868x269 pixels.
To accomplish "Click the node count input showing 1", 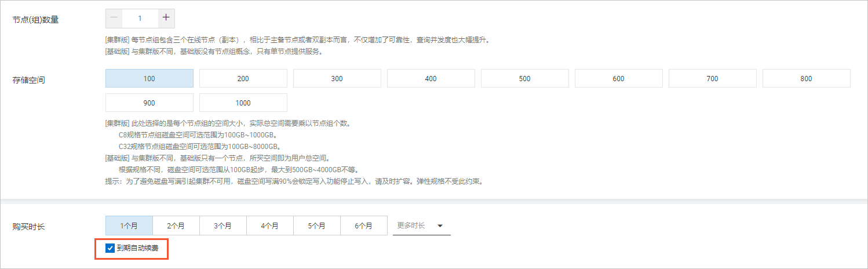I will tap(140, 18).
